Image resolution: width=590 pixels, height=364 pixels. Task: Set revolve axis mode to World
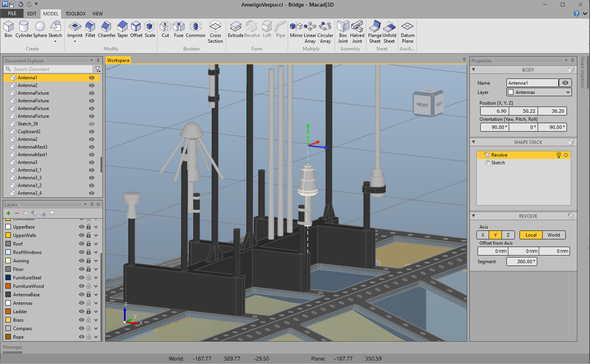tap(553, 235)
